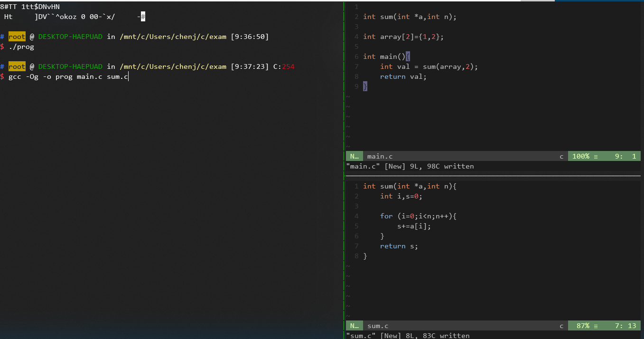Click the "9: 1" cursor position indicator

coord(625,156)
